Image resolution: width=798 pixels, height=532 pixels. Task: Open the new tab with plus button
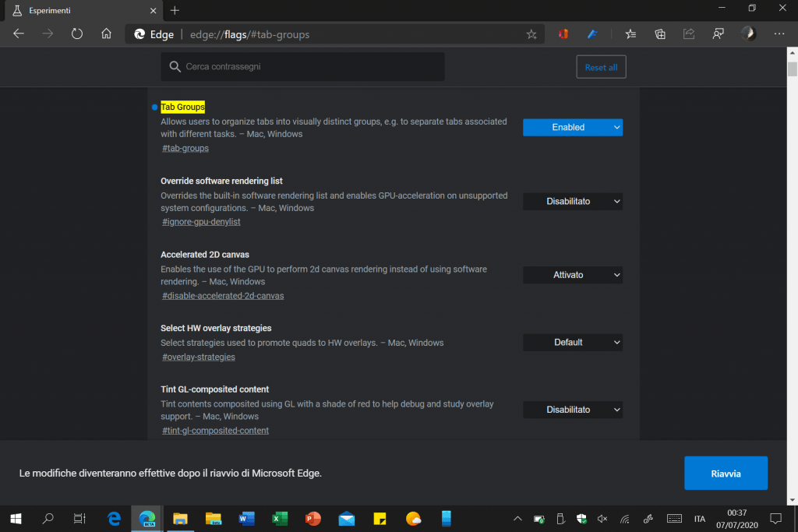click(175, 10)
